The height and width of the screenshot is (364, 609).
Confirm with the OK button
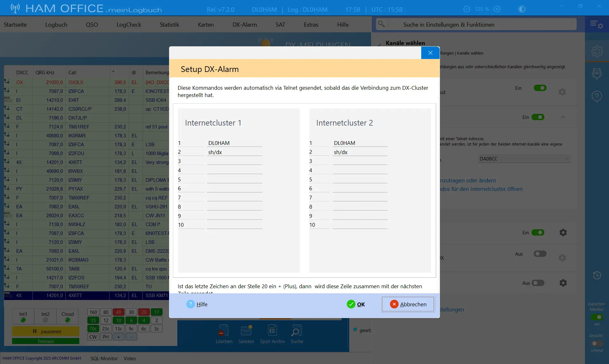tap(356, 304)
